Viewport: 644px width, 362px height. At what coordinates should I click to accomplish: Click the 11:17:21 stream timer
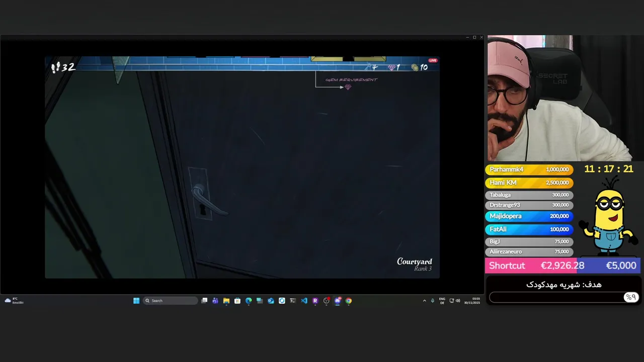pos(608,169)
